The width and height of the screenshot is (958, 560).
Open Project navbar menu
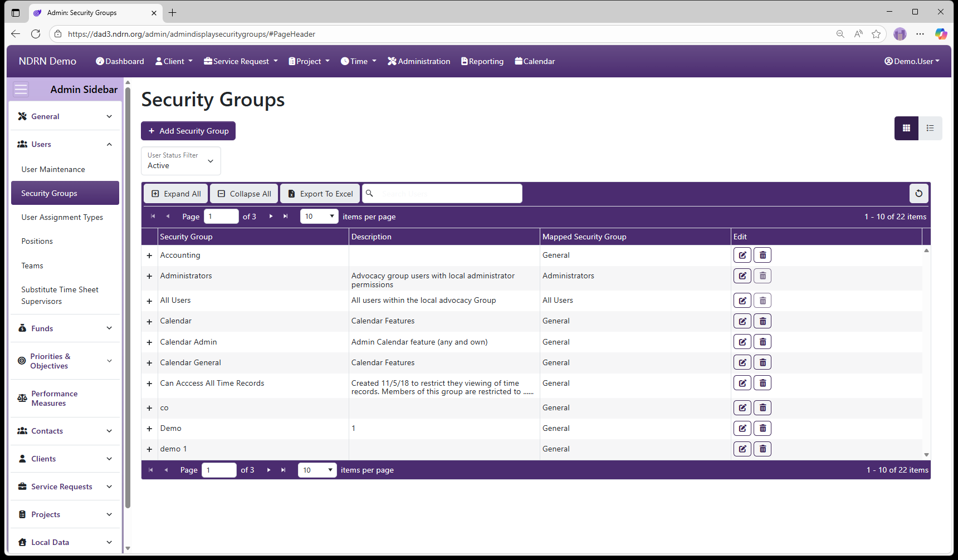[x=309, y=61]
